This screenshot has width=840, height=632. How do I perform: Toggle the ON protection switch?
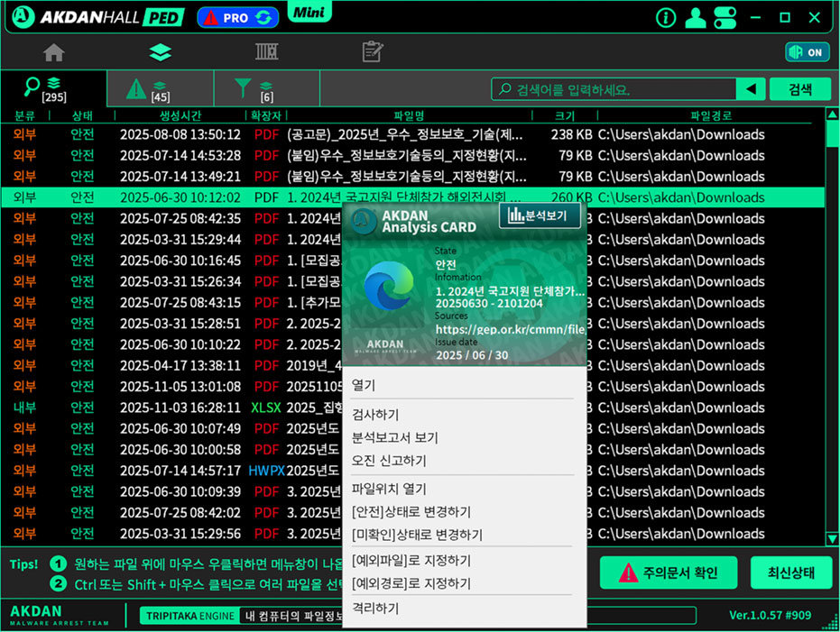coord(807,52)
